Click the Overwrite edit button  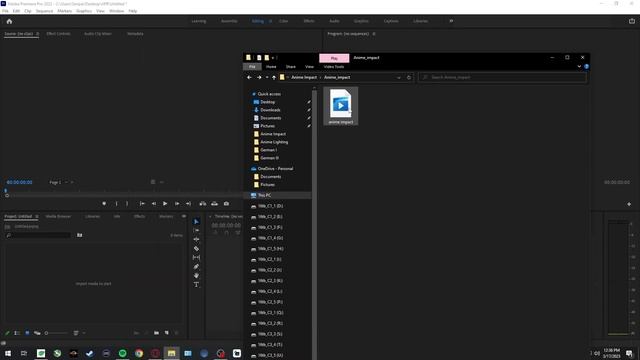(214, 204)
